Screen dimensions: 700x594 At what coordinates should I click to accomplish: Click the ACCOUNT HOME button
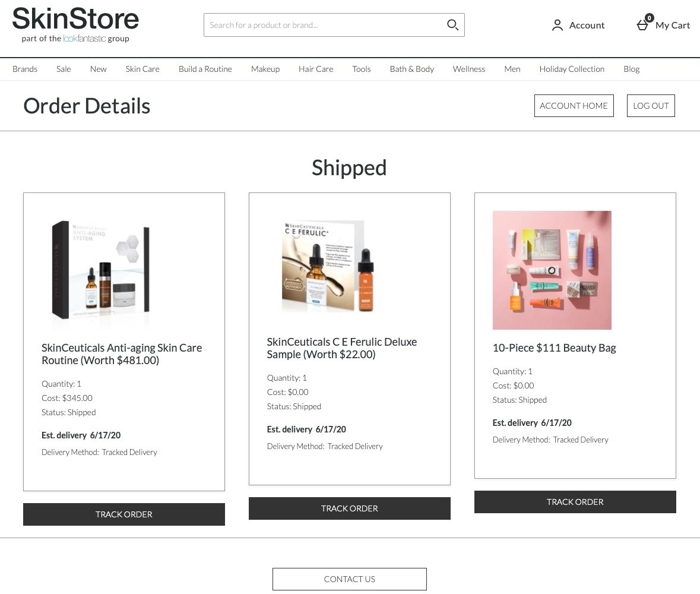574,106
